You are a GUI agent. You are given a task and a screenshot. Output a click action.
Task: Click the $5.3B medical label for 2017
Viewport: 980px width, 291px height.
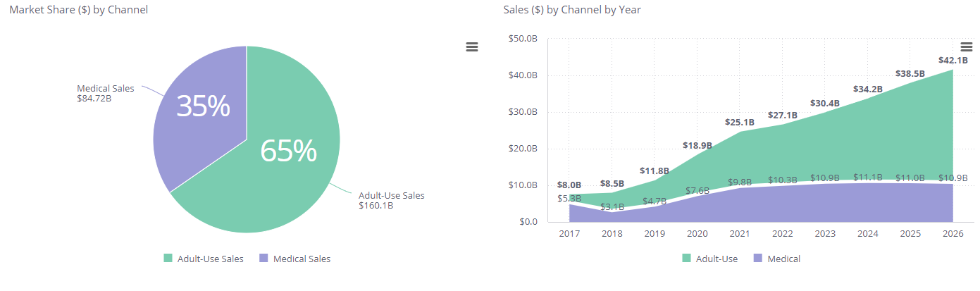point(569,198)
